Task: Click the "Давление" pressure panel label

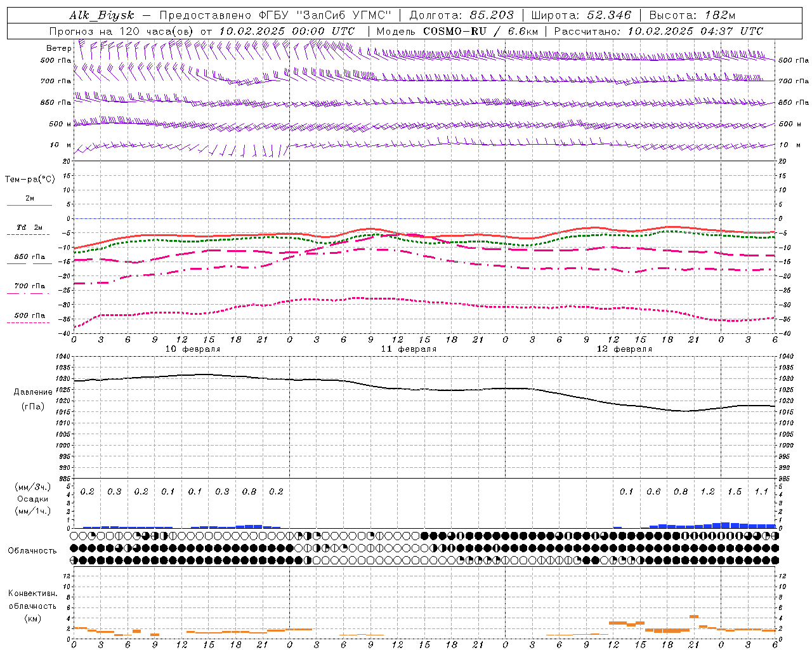Action: pyautogui.click(x=33, y=392)
